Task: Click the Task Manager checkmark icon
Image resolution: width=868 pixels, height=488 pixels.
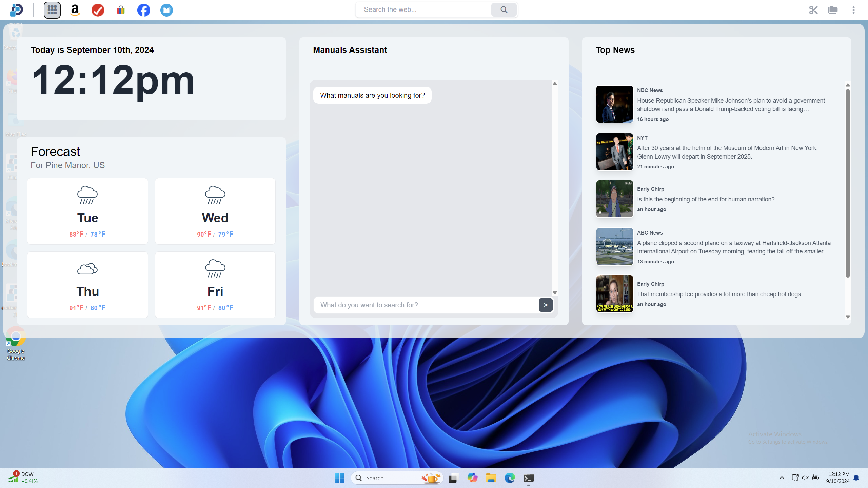Action: (97, 10)
